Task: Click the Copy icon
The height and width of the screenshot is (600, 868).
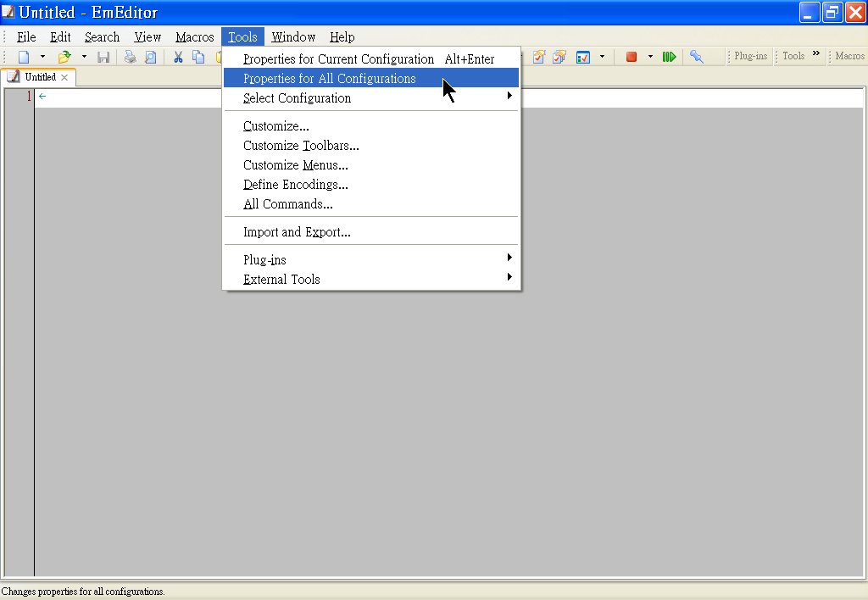Action: pyautogui.click(x=198, y=57)
